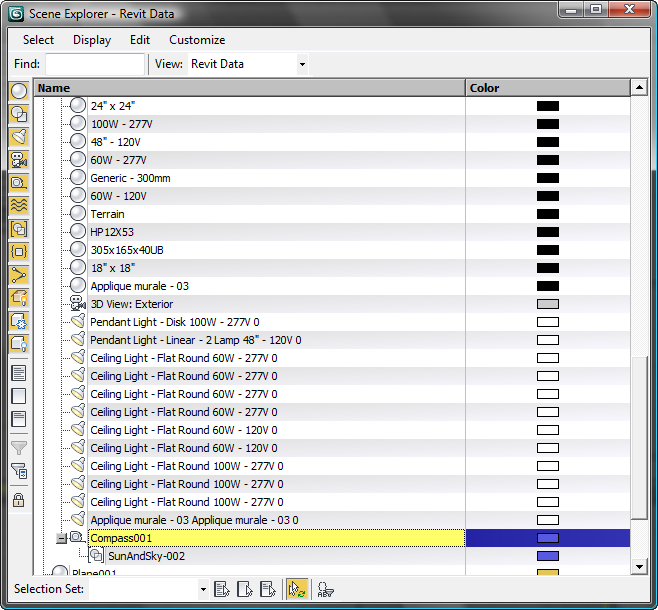This screenshot has width=658, height=610.
Task: Click in the Find text field
Action: [95, 64]
